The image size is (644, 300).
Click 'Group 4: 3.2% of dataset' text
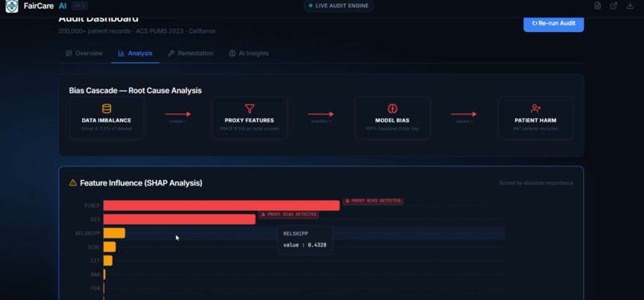tap(106, 129)
